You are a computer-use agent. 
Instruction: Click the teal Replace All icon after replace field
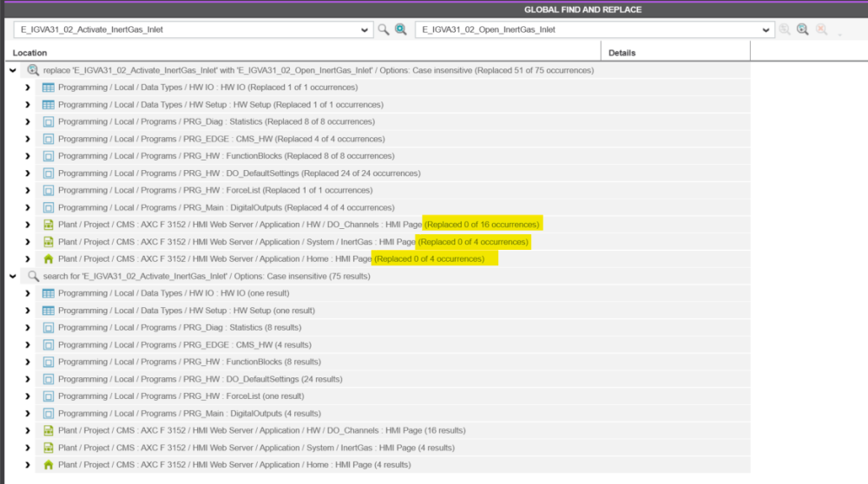(803, 29)
